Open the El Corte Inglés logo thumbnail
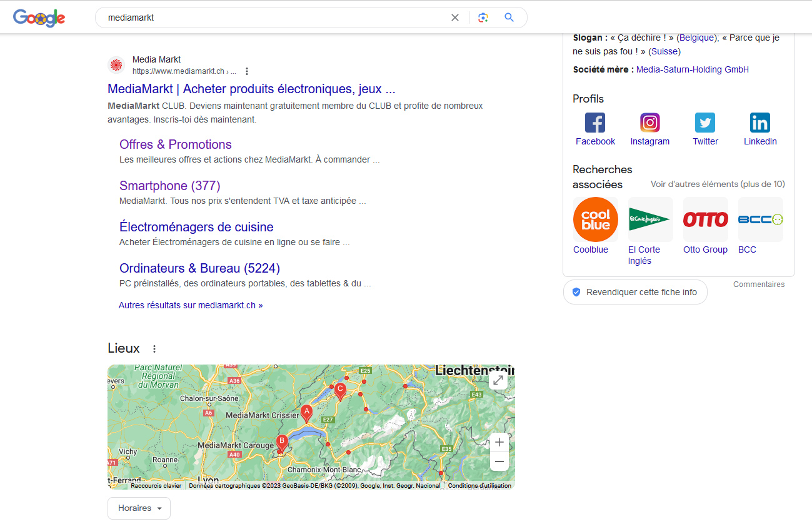 coord(651,219)
